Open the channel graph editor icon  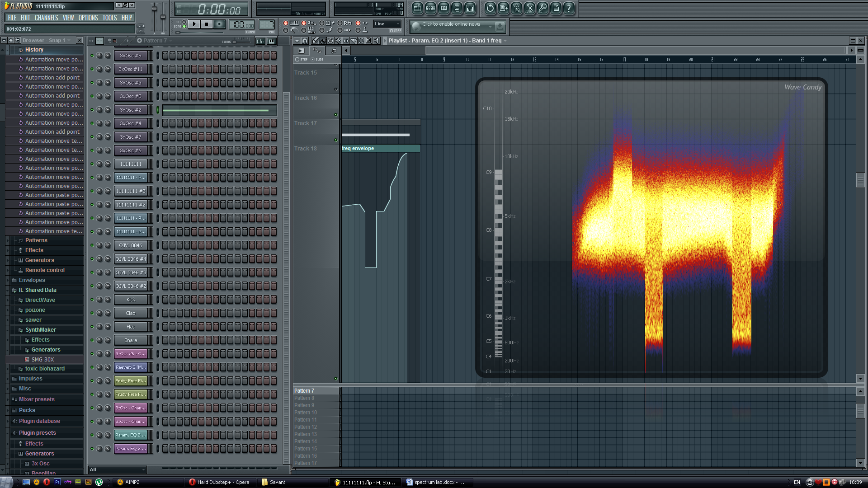[260, 41]
